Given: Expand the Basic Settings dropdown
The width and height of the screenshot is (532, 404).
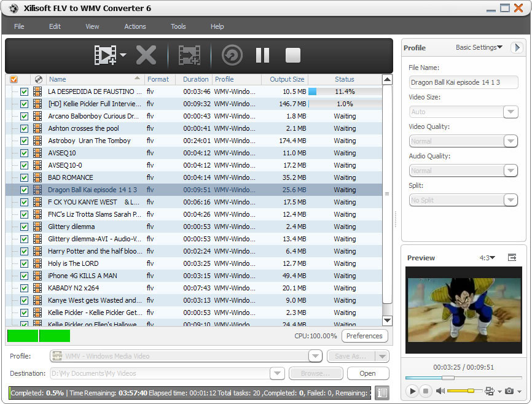Looking at the screenshot, I should pyautogui.click(x=479, y=47).
